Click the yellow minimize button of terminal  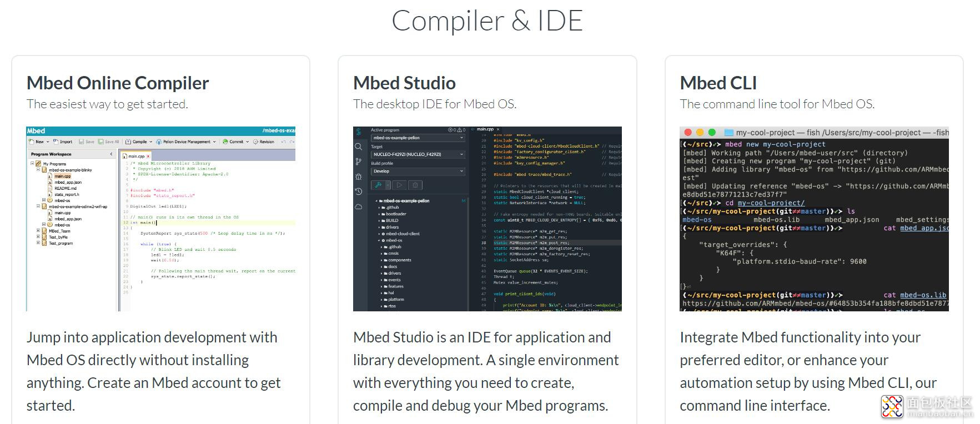pos(700,132)
